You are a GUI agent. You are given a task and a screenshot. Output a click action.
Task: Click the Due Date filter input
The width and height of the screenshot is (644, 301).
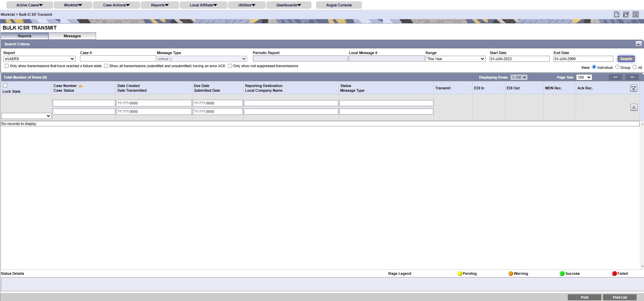(218, 103)
